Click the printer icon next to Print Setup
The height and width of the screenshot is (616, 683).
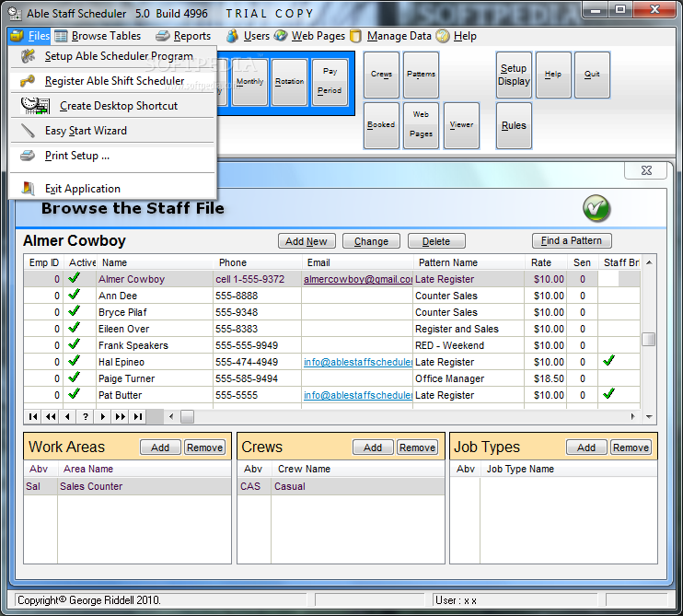pyautogui.click(x=28, y=156)
